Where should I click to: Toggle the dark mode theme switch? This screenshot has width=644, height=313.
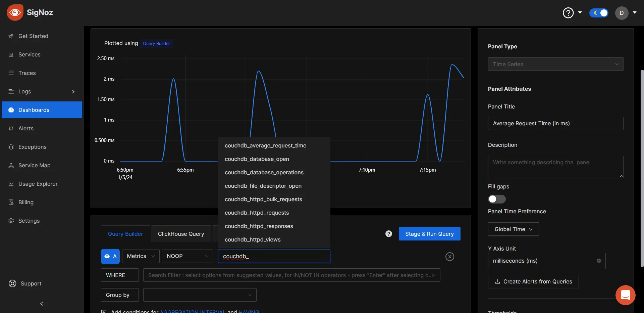click(x=599, y=13)
